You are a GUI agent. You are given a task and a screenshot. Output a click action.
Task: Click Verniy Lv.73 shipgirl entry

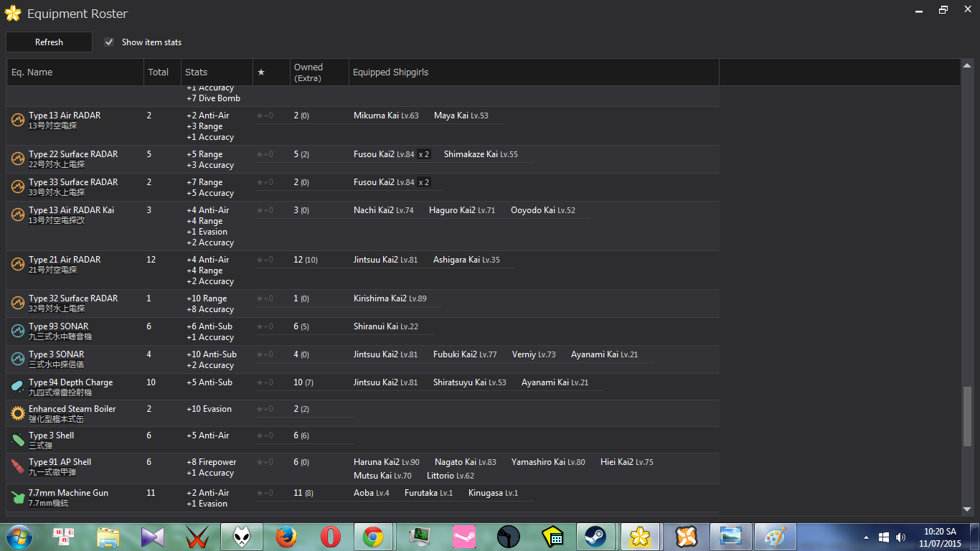pos(534,354)
